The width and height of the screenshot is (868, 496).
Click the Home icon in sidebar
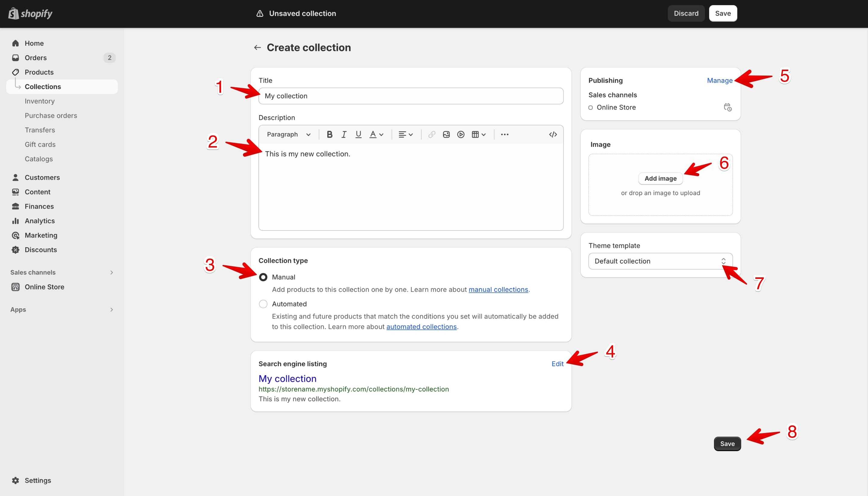click(15, 43)
